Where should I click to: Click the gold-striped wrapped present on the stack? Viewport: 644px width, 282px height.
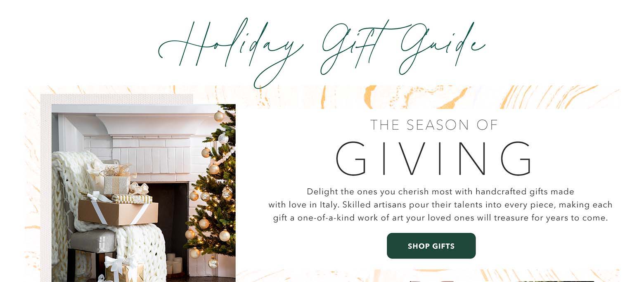132,199
